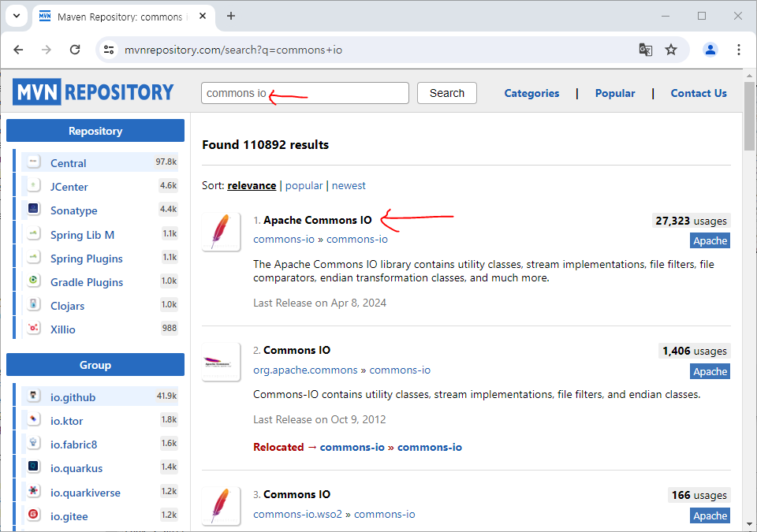Open the tab search dropdown arrow

(x=17, y=16)
